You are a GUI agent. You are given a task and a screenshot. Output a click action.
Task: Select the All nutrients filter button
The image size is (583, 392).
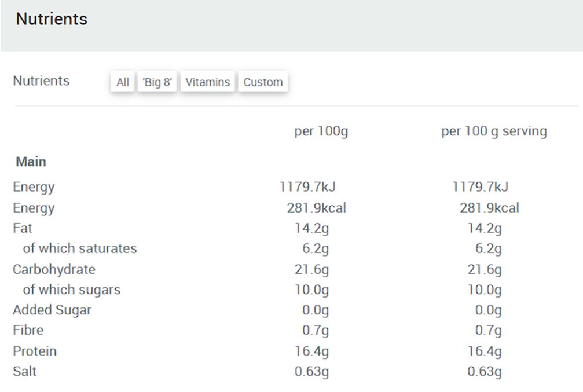point(122,82)
